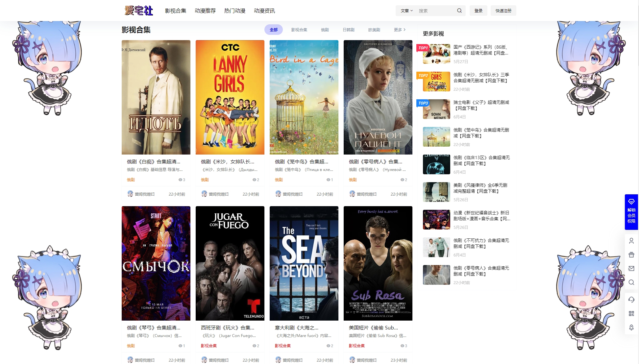Open the Lanky Girls poster thumbnail

click(x=230, y=97)
